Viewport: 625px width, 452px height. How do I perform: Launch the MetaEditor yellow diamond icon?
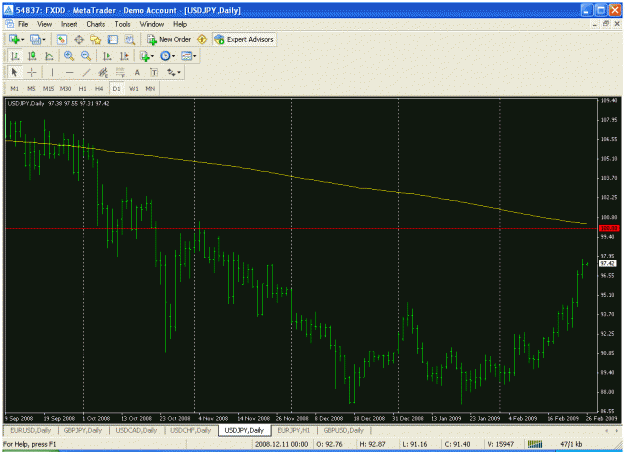202,39
